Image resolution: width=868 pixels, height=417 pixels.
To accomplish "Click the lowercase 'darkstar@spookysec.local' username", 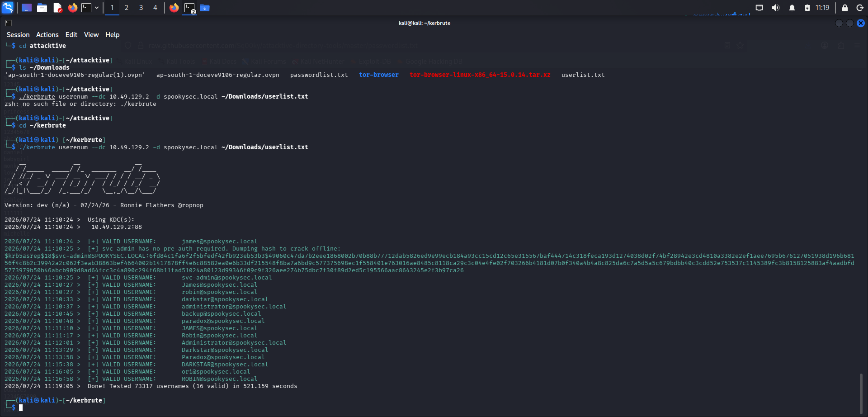I will pyautogui.click(x=225, y=299).
